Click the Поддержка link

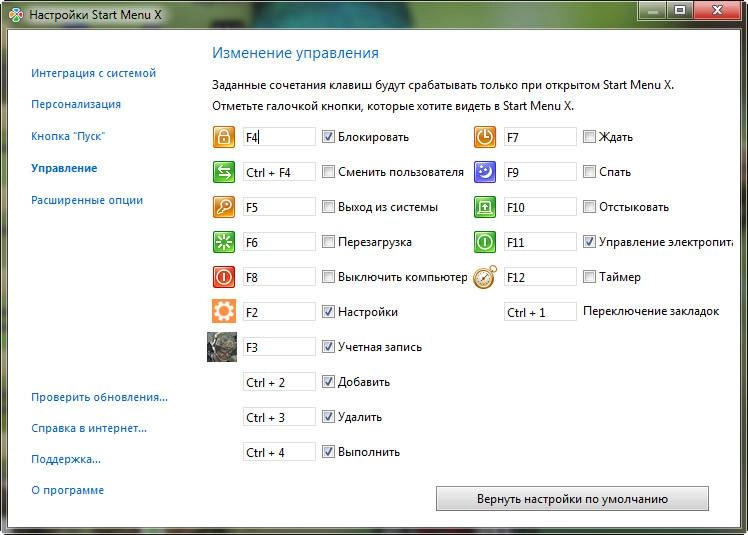[66, 459]
